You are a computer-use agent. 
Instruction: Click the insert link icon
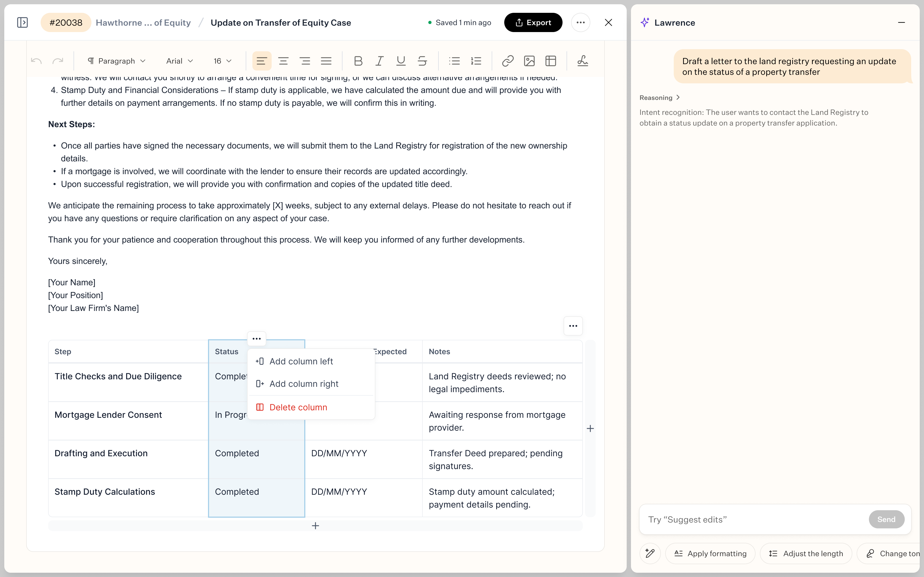tap(507, 61)
